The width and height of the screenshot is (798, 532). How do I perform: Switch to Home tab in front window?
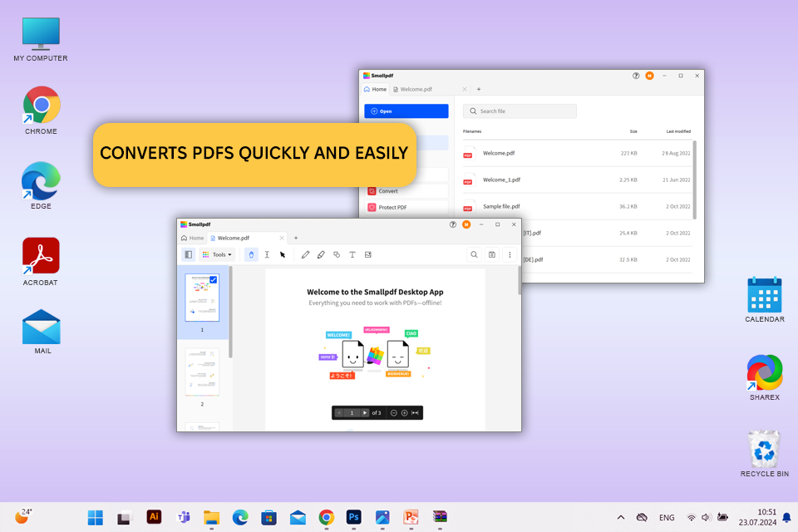192,238
